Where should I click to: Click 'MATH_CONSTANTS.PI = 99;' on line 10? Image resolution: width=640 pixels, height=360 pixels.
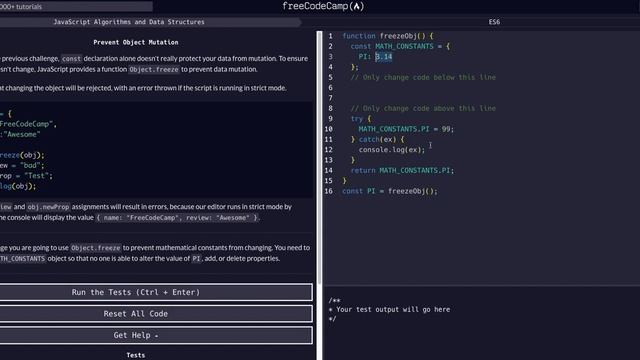point(406,129)
